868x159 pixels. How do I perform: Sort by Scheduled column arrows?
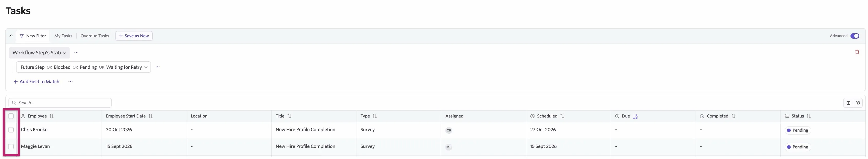[x=562, y=116]
